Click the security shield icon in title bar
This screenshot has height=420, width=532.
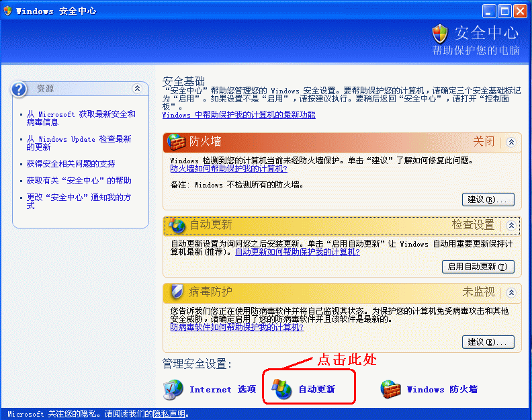(x=7, y=11)
